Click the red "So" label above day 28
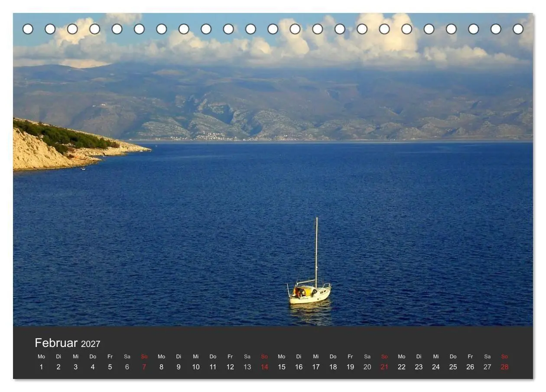This screenshot has width=546, height=392. [504, 356]
